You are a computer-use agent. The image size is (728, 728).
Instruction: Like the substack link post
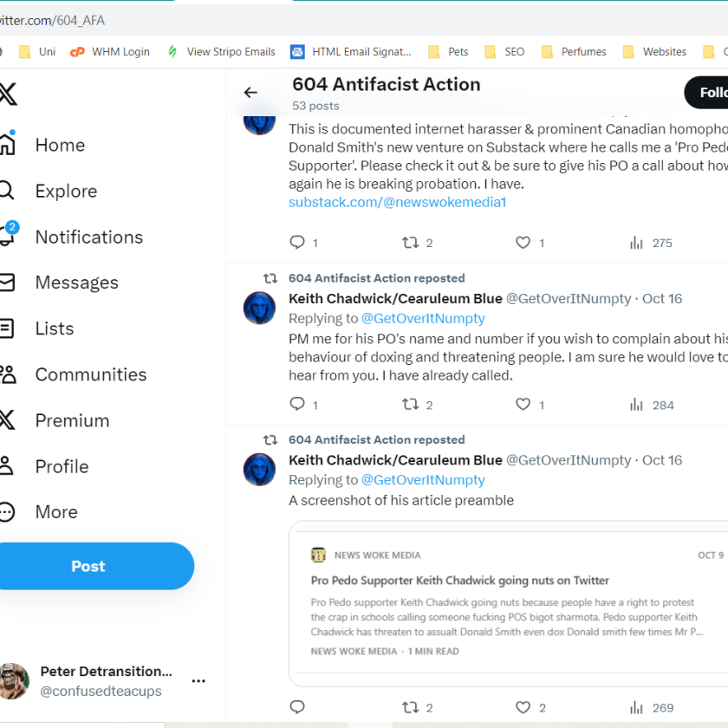point(523,243)
